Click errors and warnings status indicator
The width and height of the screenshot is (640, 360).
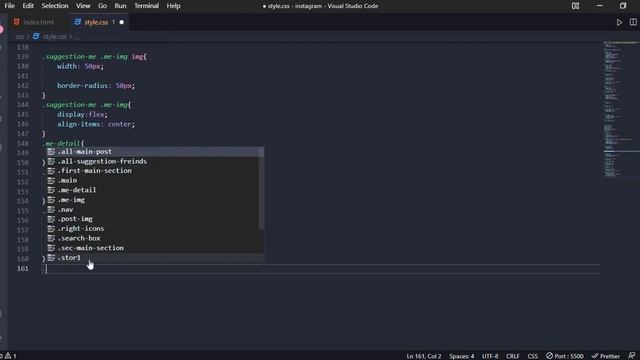click(8, 356)
